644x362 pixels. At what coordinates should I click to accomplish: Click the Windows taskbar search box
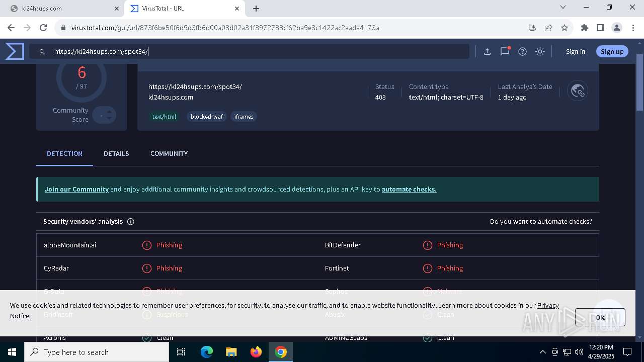pos(97,352)
